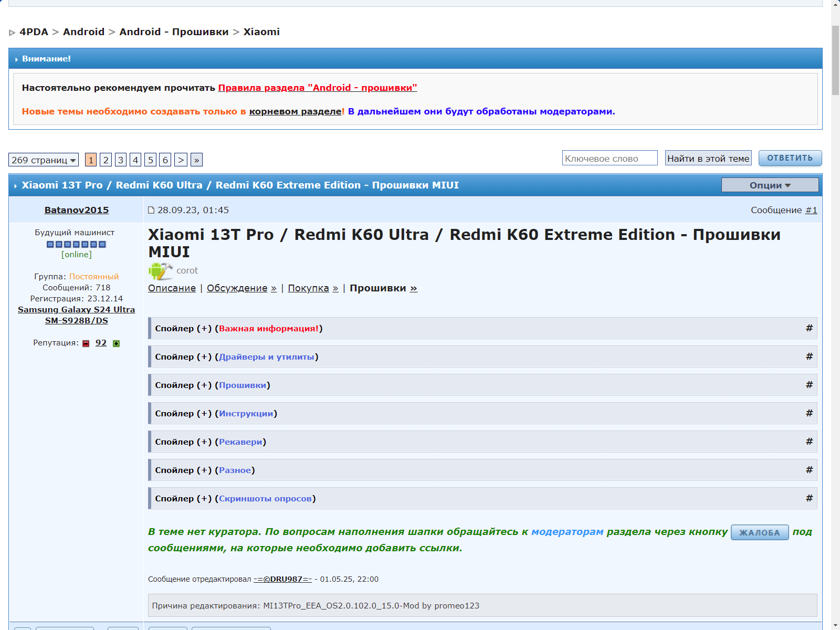Click the Причина редактирования text box
The width and height of the screenshot is (840, 630).
pos(482,605)
